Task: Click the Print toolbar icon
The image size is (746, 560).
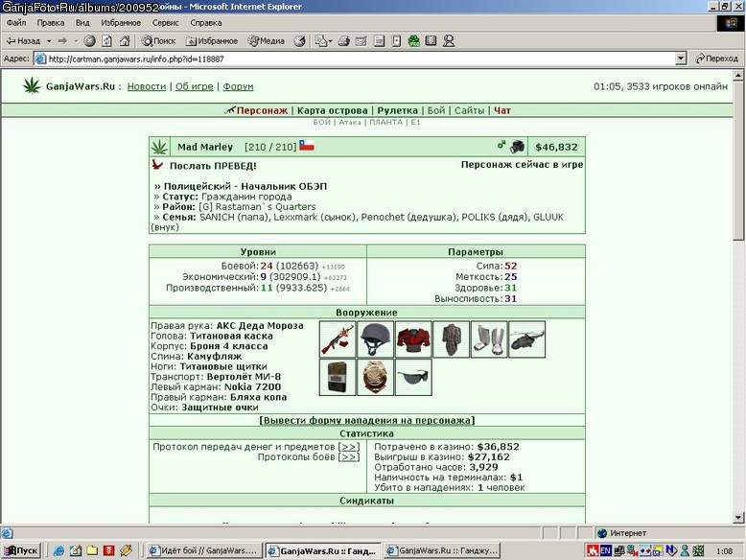Action: click(343, 41)
